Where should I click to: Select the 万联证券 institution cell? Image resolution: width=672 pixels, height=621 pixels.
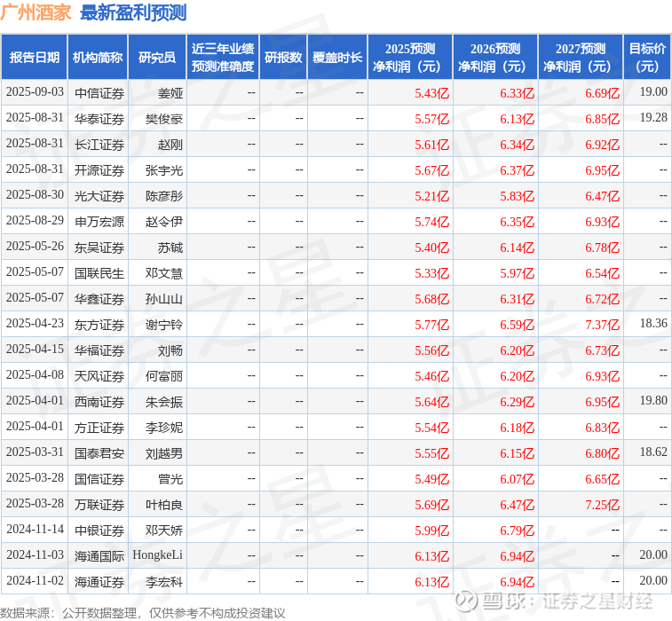click(x=99, y=505)
